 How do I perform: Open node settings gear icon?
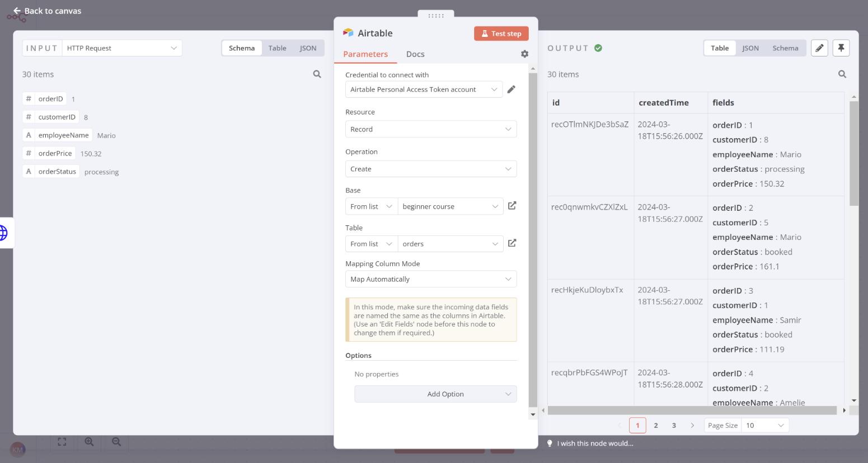pos(524,54)
